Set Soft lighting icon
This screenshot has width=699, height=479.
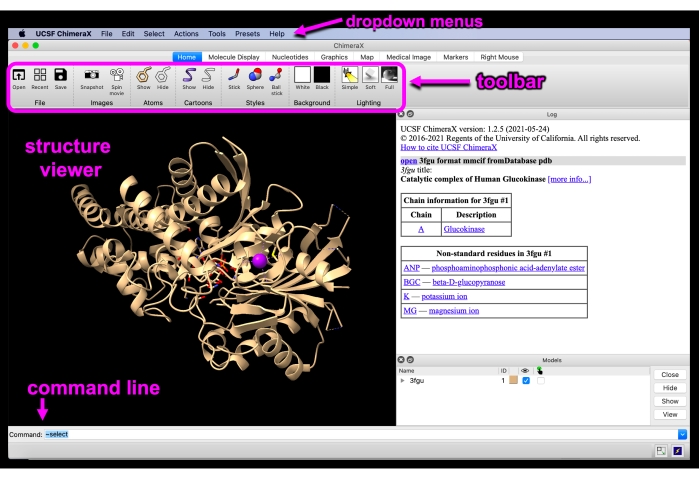(x=370, y=75)
